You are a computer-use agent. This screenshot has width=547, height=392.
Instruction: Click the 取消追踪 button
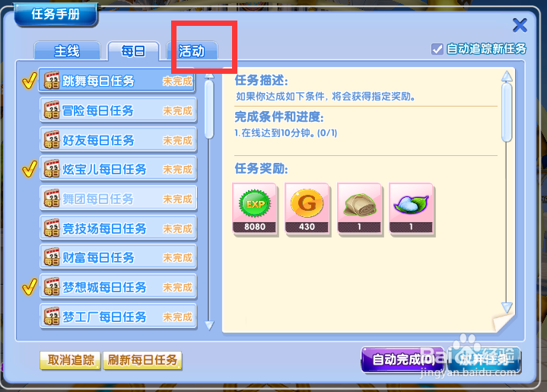(71, 360)
